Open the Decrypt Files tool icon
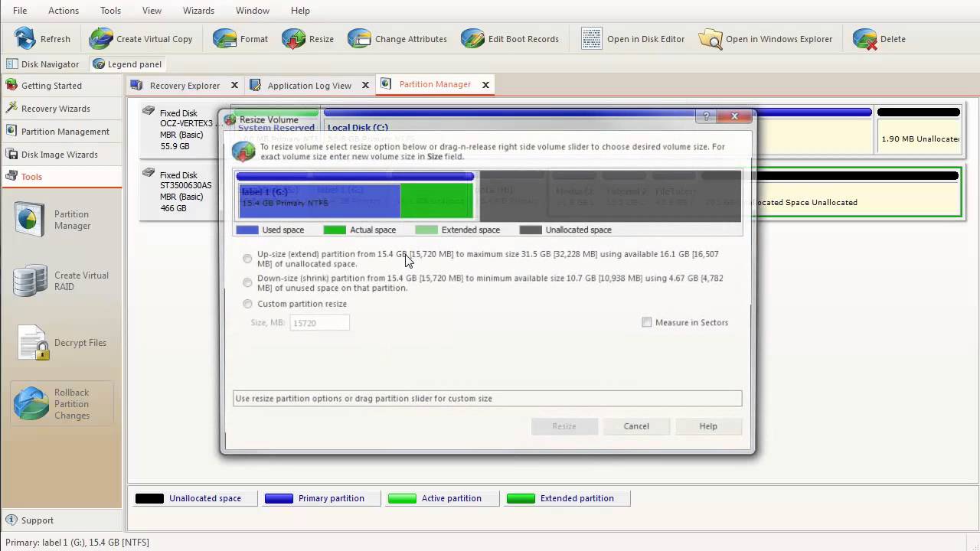 click(32, 343)
